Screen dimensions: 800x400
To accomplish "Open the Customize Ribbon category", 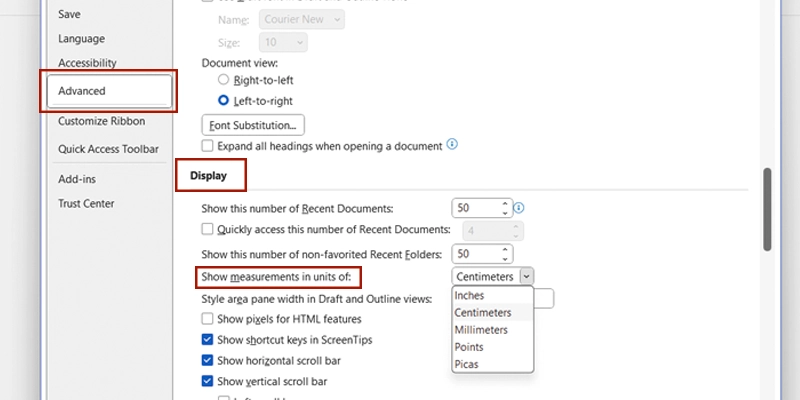I will (x=101, y=121).
